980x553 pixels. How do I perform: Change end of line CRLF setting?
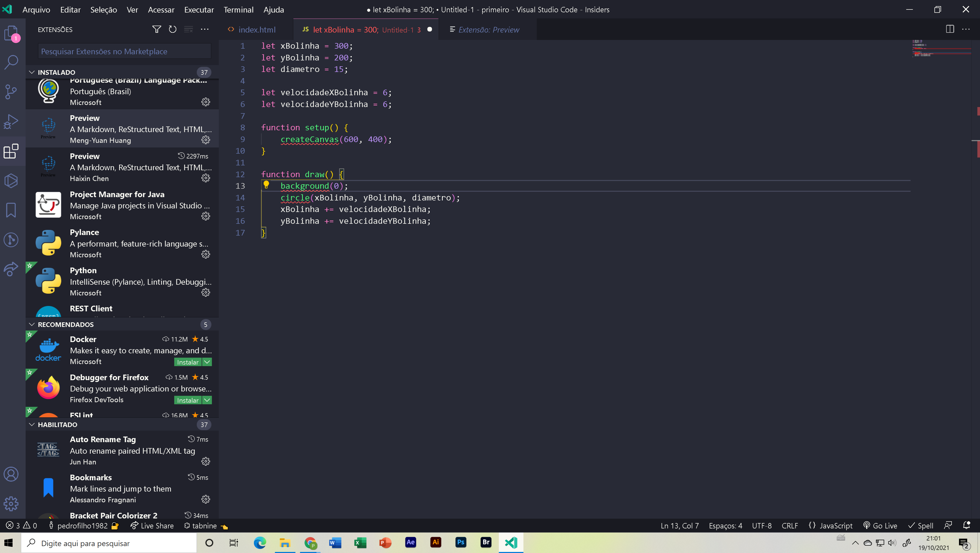click(790, 526)
